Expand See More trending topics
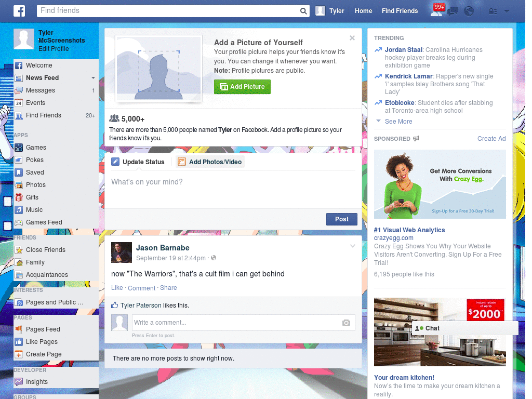532x399 pixels. tap(398, 122)
